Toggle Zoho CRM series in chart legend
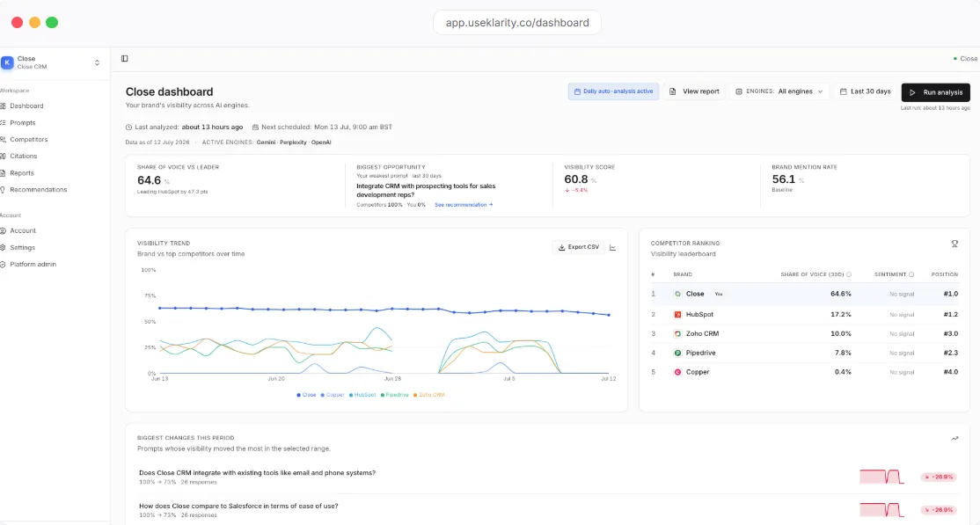The height and width of the screenshot is (525, 980). pos(428,395)
